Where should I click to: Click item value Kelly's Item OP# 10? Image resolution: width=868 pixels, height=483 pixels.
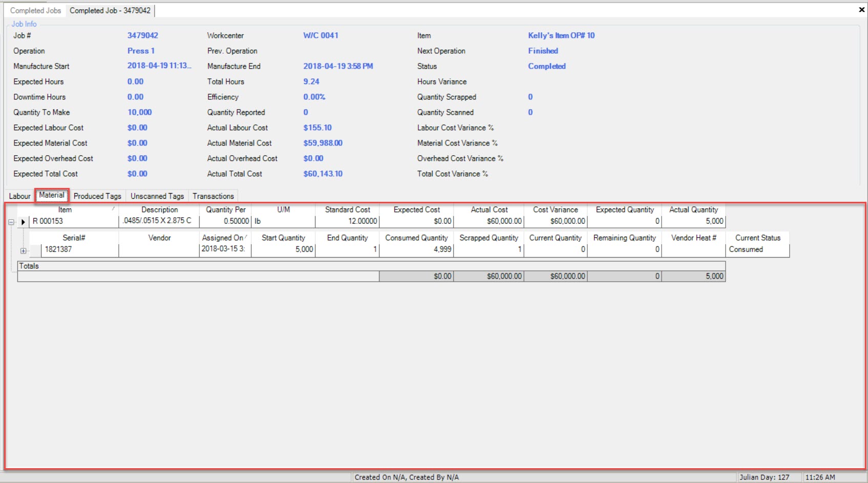[561, 35]
